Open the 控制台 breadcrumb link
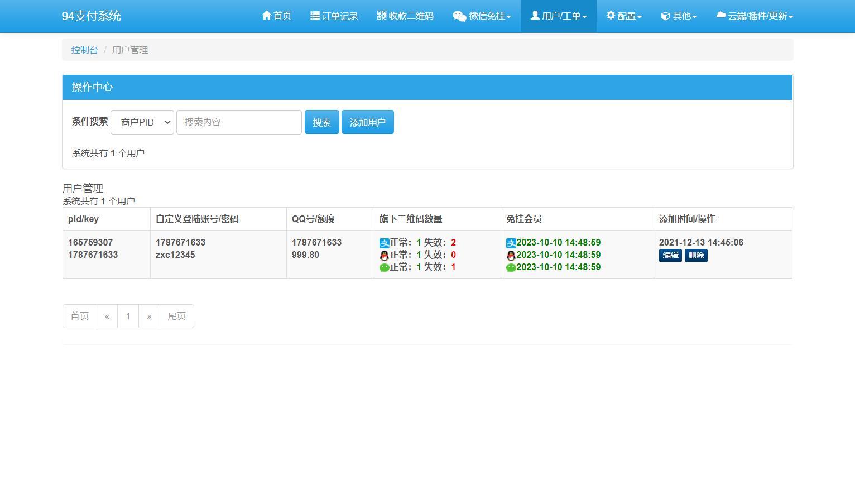Screen dimensions: 855x504 (x=84, y=50)
